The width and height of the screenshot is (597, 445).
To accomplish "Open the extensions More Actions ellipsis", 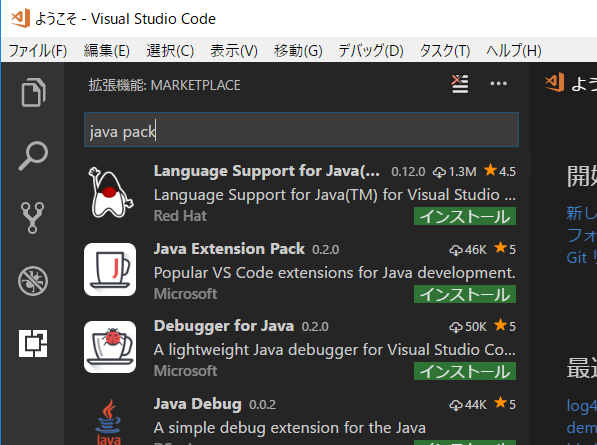I will click(498, 83).
